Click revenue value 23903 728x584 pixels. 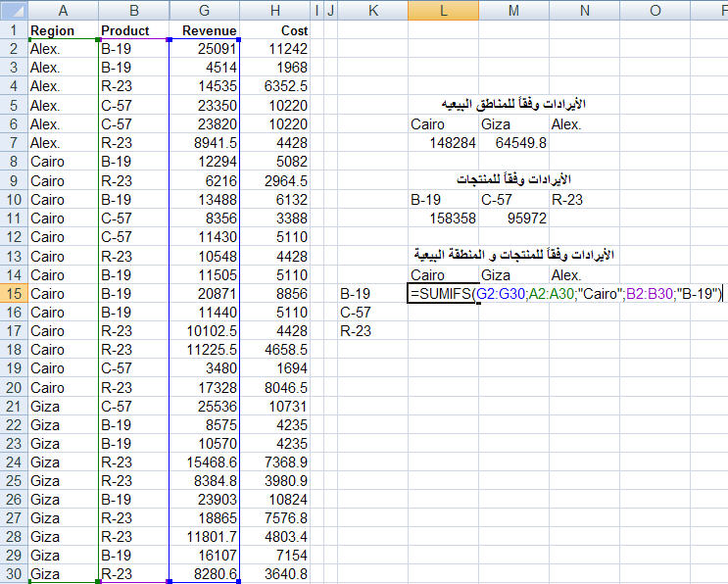point(217,500)
